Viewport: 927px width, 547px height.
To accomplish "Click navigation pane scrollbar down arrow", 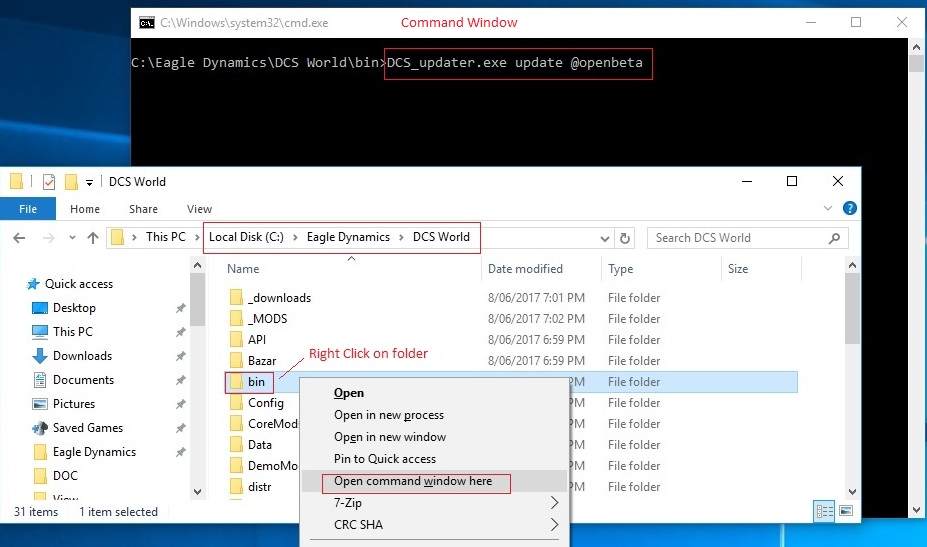I will tap(197, 491).
